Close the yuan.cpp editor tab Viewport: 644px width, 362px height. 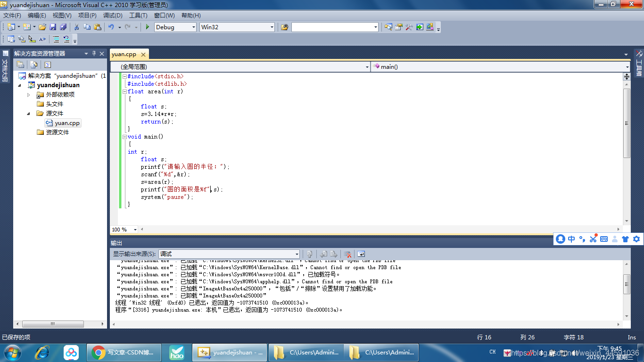click(x=143, y=55)
